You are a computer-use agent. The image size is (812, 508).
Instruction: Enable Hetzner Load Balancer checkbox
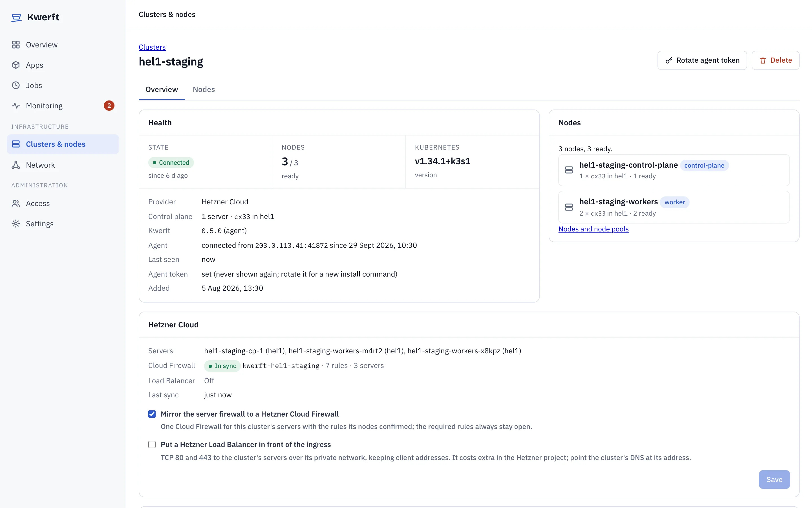click(x=152, y=444)
